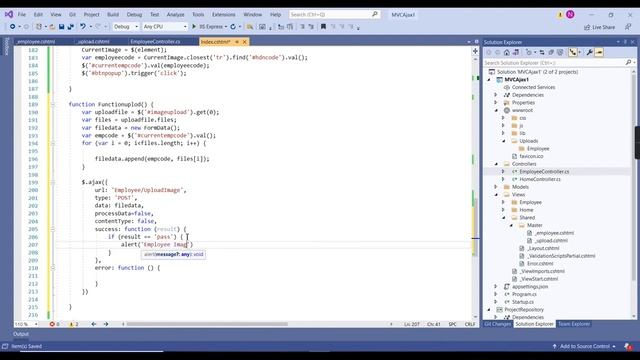The image size is (640, 360).
Task: Open the IIS Express target dropdown arrow
Action: [226, 27]
